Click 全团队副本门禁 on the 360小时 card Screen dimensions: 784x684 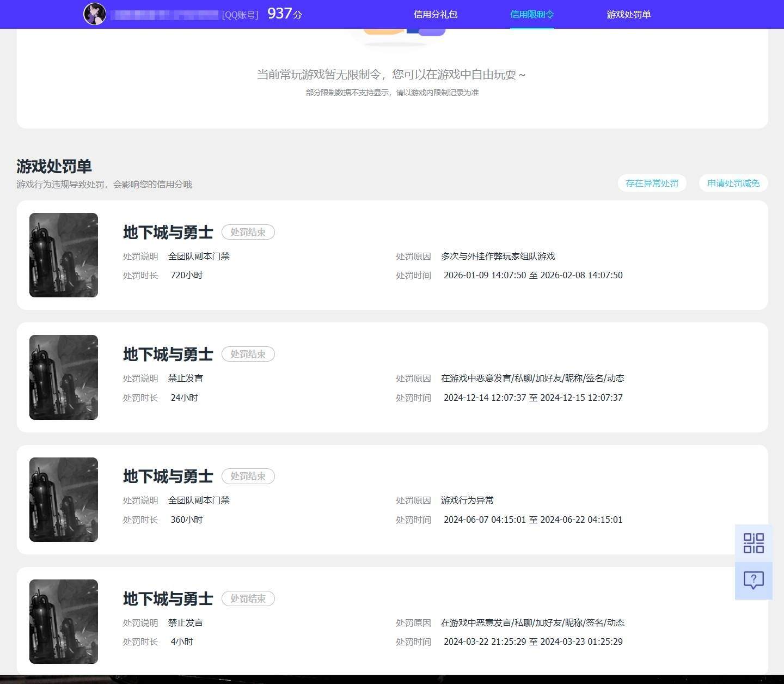point(199,500)
